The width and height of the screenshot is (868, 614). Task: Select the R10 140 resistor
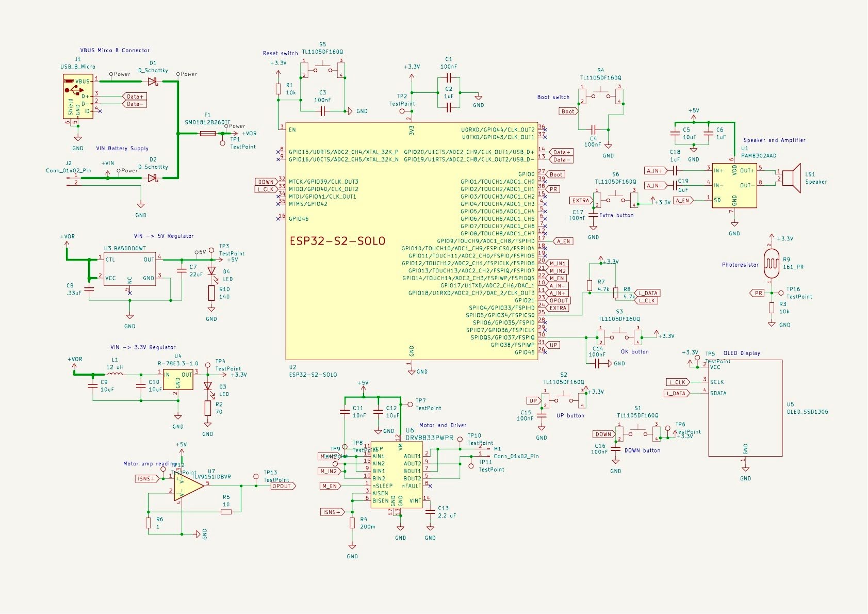point(211,293)
